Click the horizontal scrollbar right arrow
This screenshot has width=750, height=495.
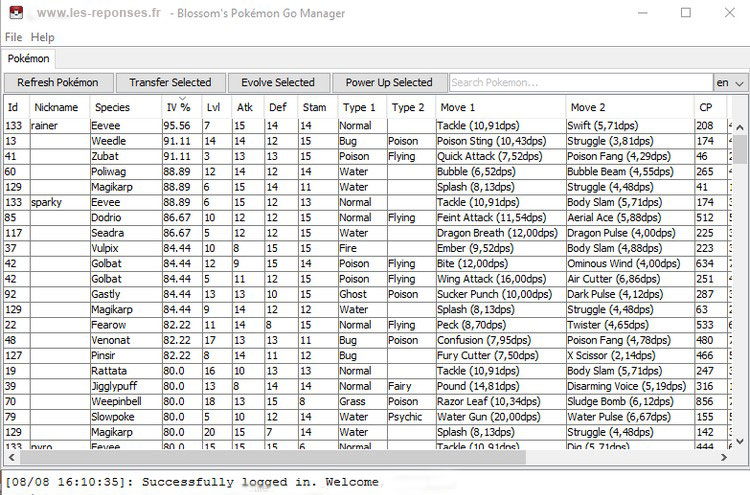[724, 457]
